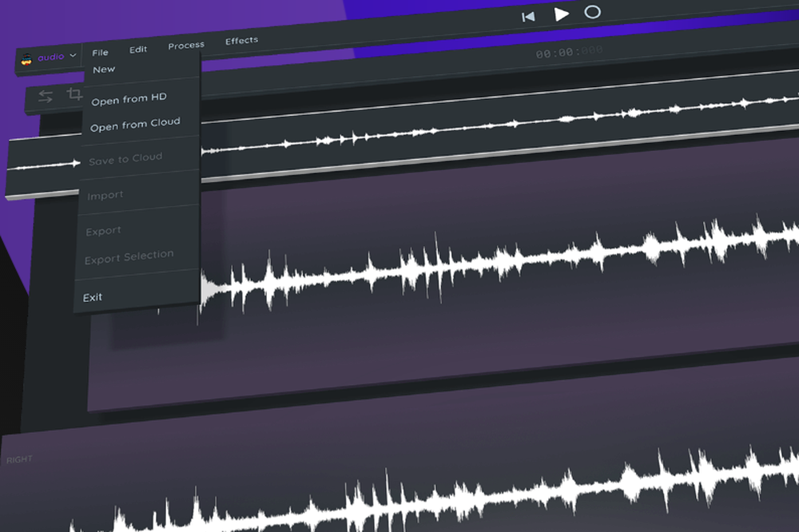The image size is (799, 532).
Task: Select Open from HD
Action: coord(129,99)
